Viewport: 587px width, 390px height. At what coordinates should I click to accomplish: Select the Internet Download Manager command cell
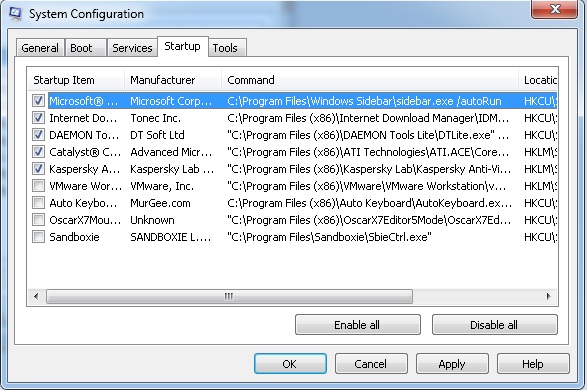pyautogui.click(x=368, y=118)
